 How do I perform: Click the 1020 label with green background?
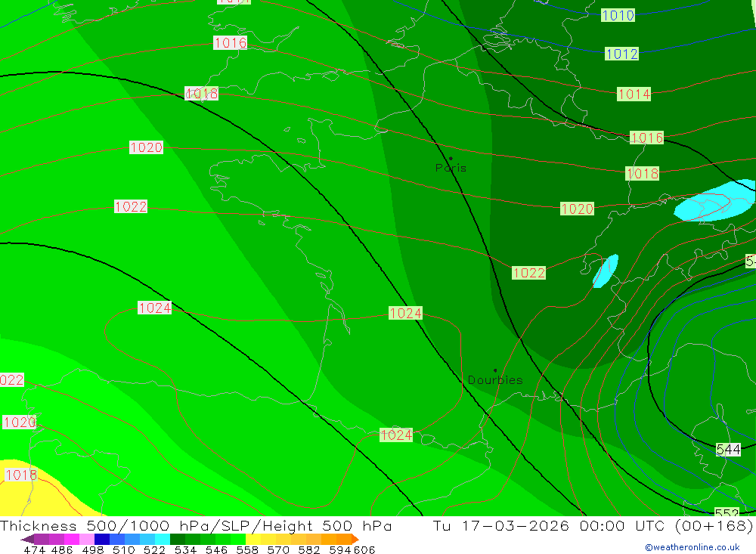577,209
